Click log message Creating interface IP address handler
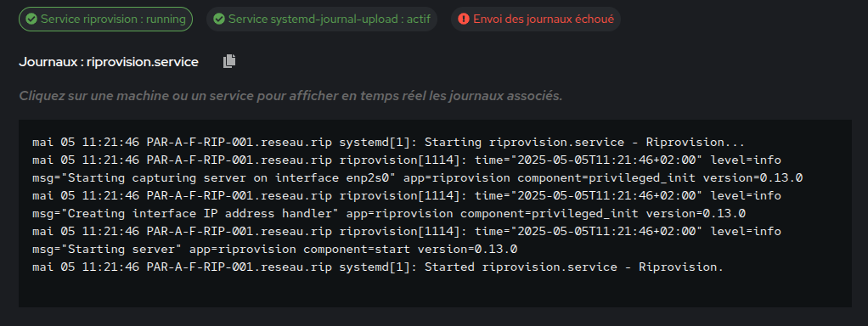Screen dimensions: 868x326 click(x=389, y=214)
